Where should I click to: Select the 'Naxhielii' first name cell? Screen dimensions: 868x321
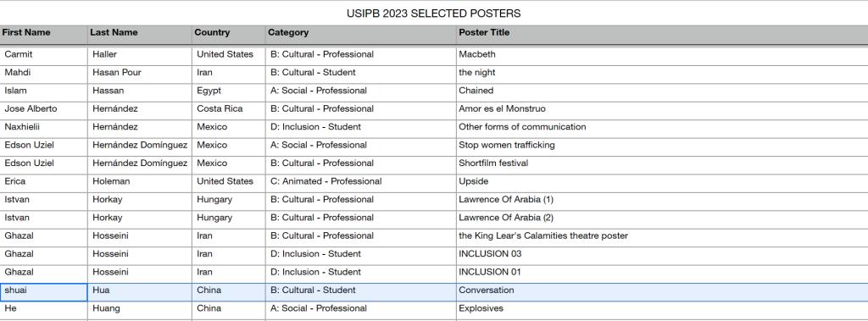click(44, 129)
